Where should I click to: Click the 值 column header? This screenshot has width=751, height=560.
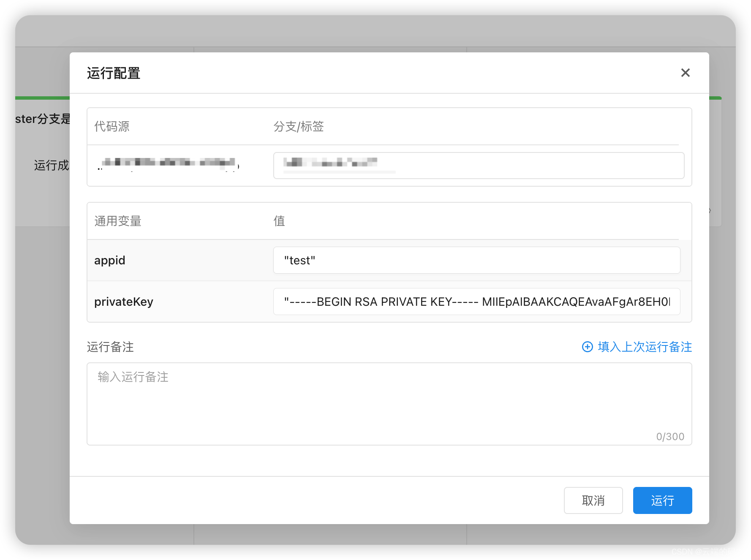pyautogui.click(x=279, y=221)
